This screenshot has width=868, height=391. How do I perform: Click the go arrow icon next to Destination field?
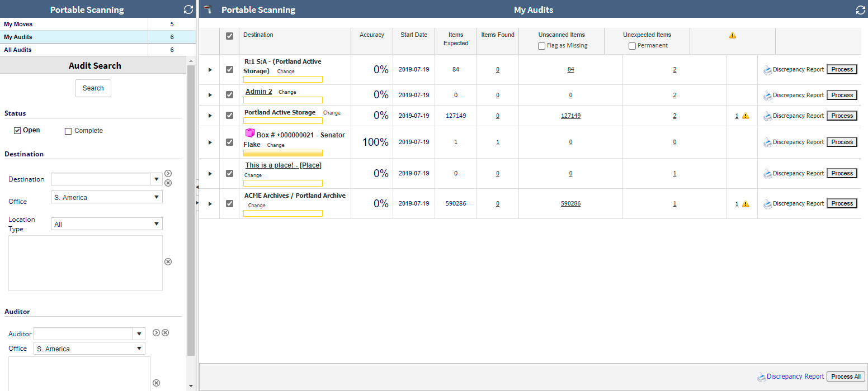tap(168, 174)
